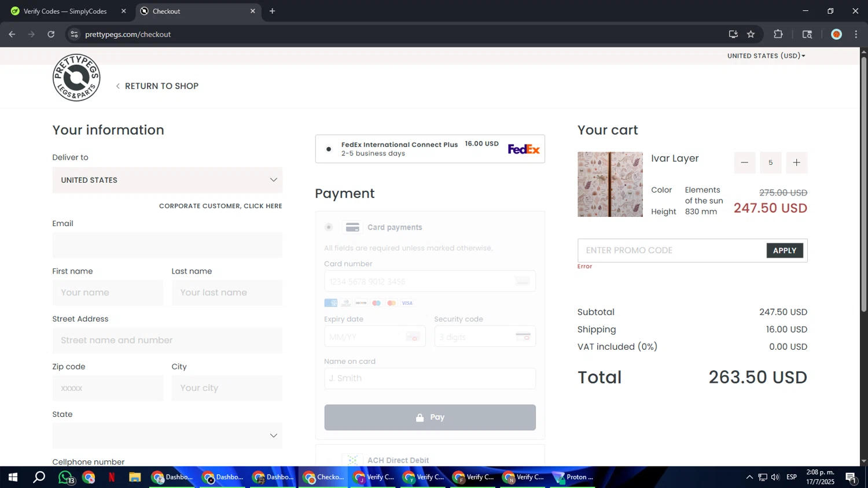
Task: Close the Verify Codes tab
Action: pyautogui.click(x=123, y=11)
